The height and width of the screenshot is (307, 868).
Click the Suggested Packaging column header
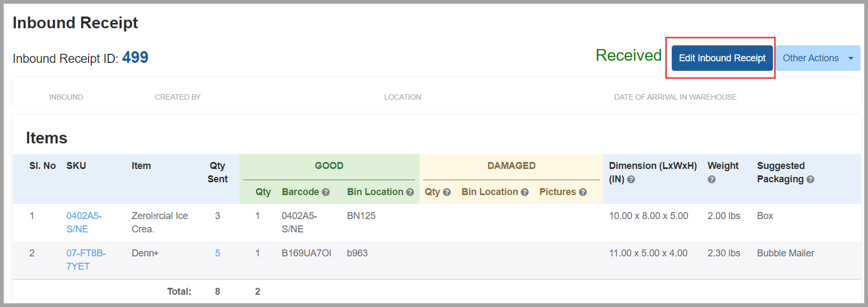click(x=781, y=172)
